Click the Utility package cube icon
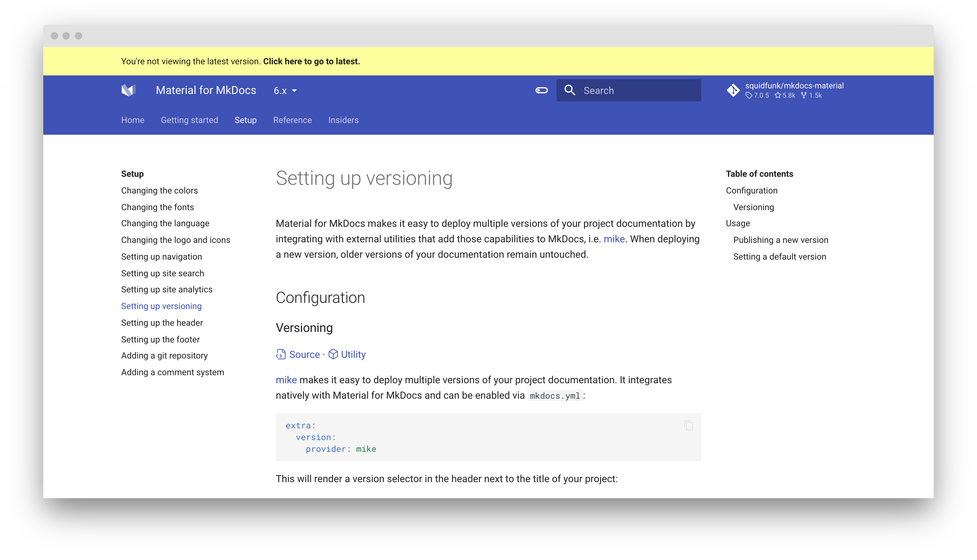Image resolution: width=977 pixels, height=560 pixels. pyautogui.click(x=333, y=354)
